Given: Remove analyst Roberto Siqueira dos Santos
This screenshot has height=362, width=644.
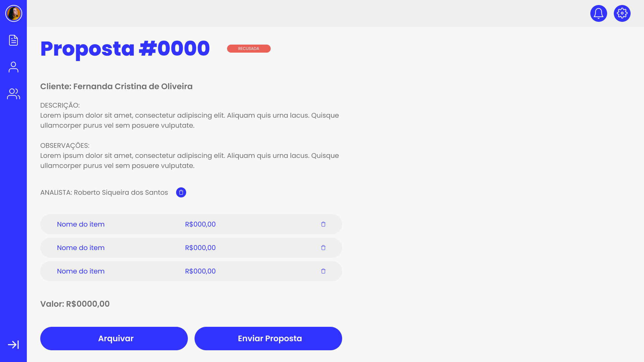Looking at the screenshot, I should click(x=181, y=192).
